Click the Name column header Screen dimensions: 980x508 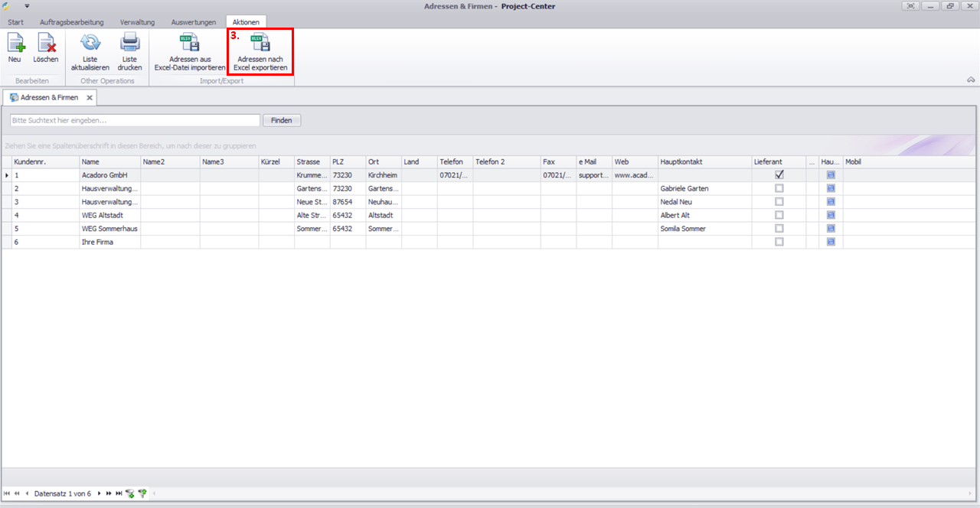coord(109,162)
